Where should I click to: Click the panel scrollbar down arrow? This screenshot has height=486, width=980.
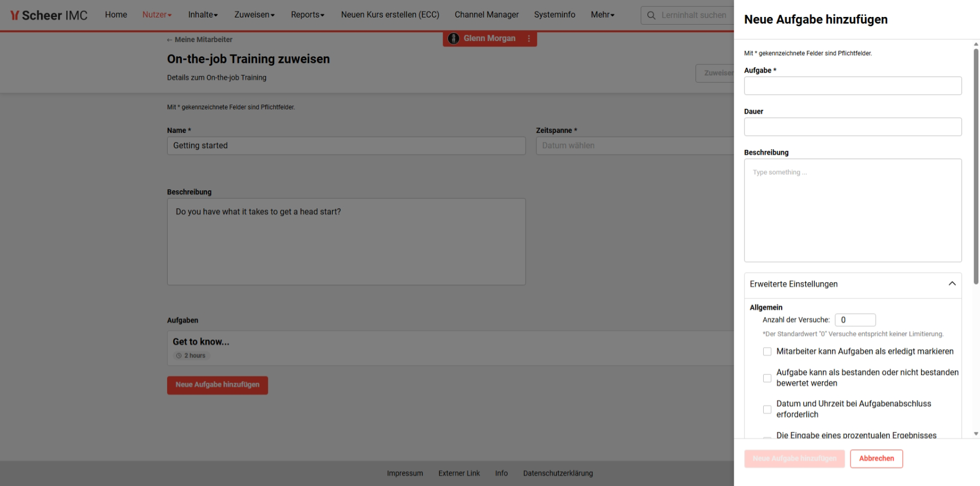click(x=976, y=434)
